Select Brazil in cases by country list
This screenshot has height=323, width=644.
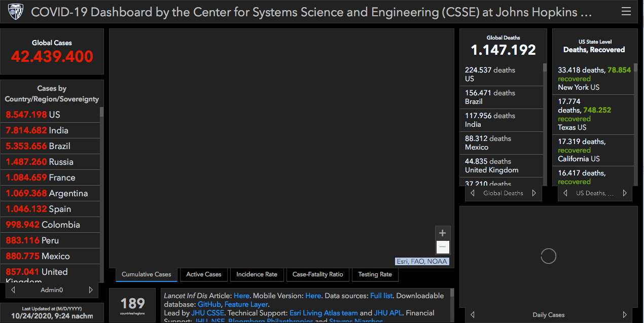[x=50, y=146]
